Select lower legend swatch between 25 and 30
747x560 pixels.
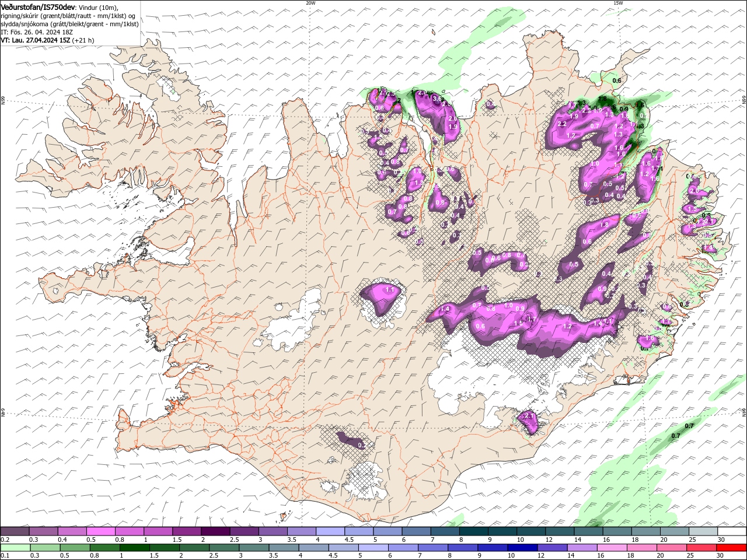point(701,548)
